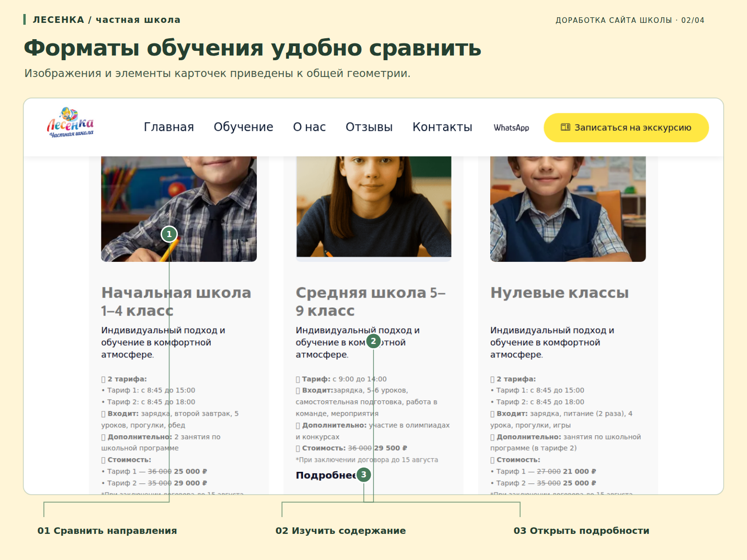Screen dimensions: 747x560
Task: Open the Отзывы menu item
Action: coord(369,127)
